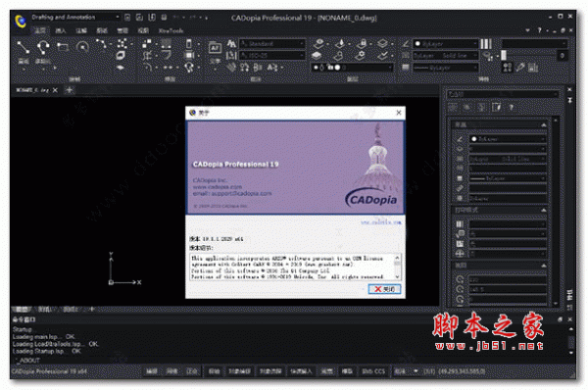Open the XtraTools ribbon tab
588x390 pixels.
pos(171,30)
